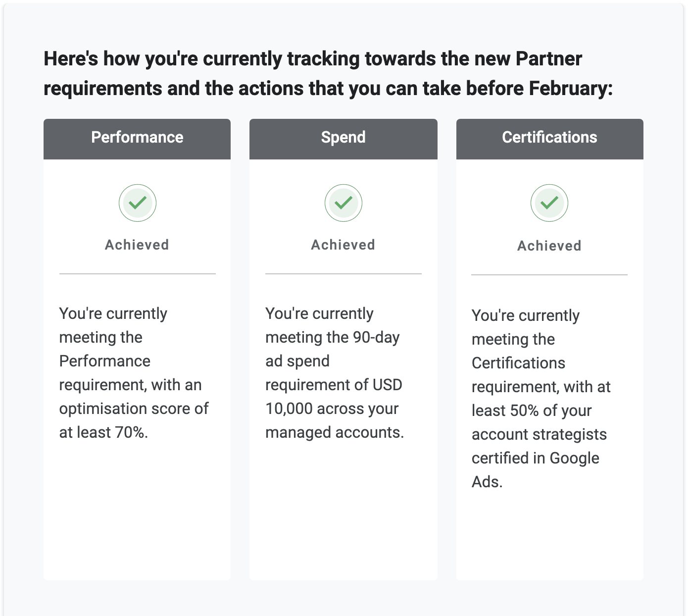Click the green checkmark icon under Certifications
688x616 pixels.
tap(549, 203)
